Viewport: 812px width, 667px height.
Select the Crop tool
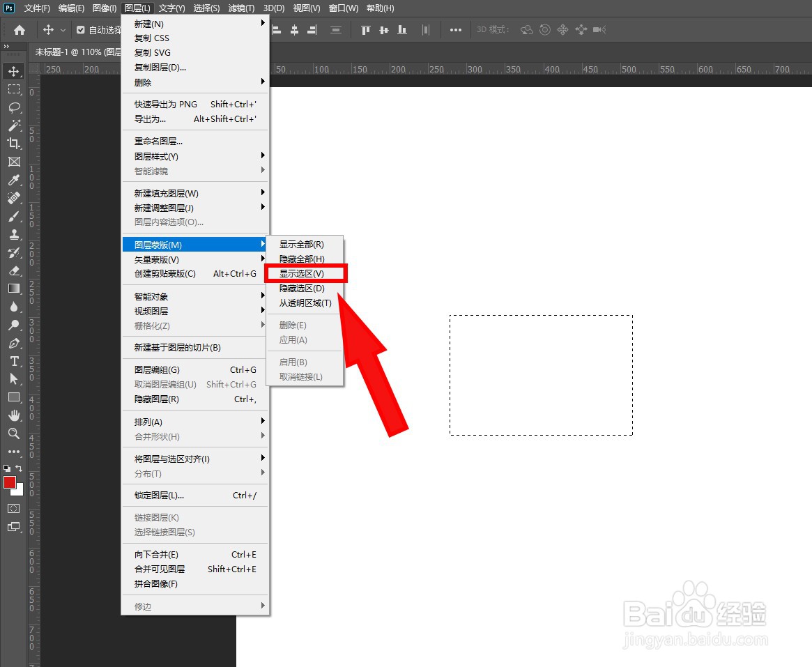click(x=14, y=144)
